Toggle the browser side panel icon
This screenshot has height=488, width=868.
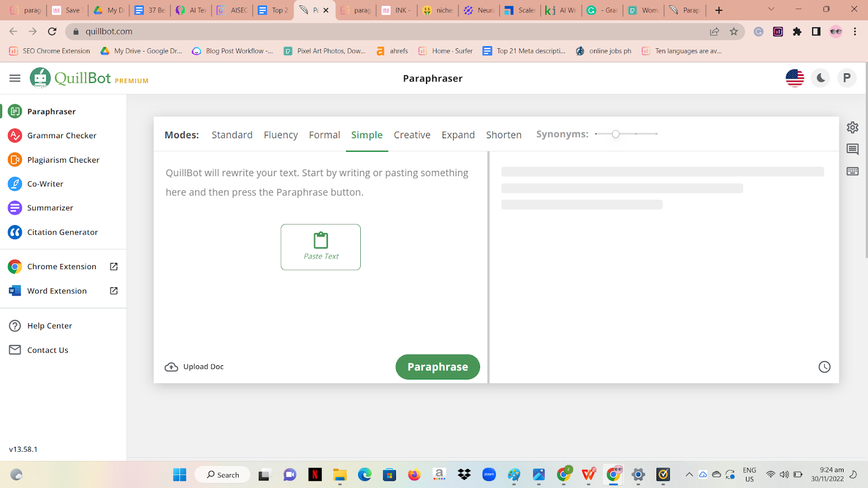tap(816, 31)
